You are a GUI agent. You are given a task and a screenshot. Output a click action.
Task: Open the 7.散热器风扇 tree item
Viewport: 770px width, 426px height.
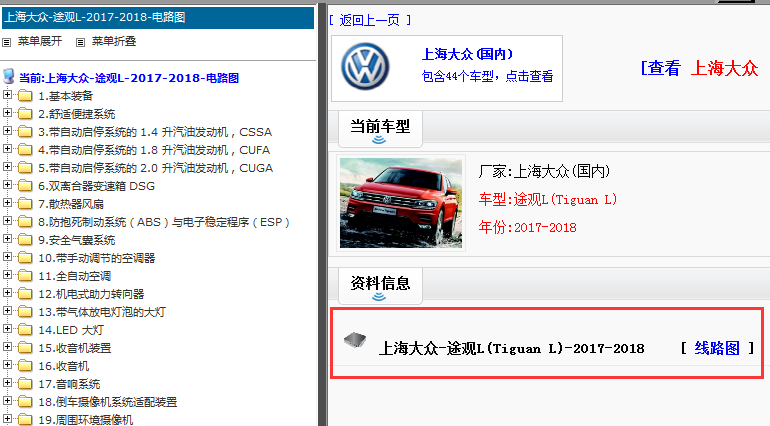pyautogui.click(x=71, y=204)
